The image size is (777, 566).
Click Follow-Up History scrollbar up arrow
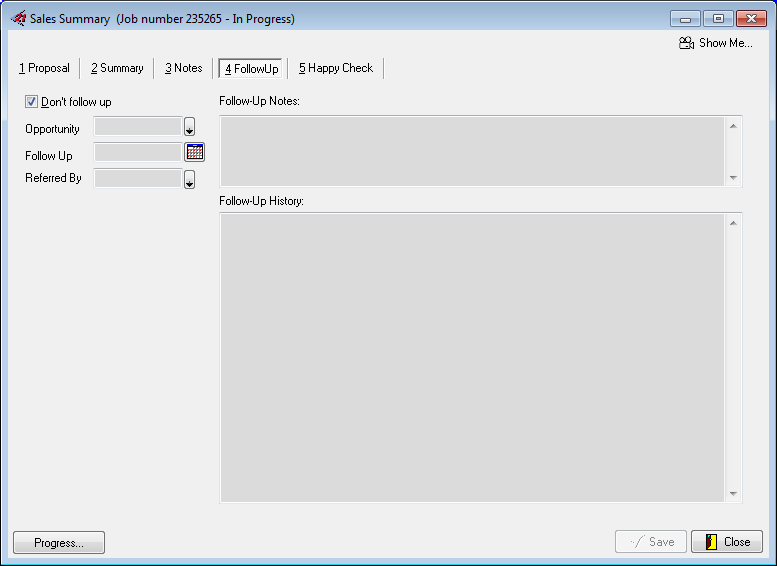click(x=733, y=223)
